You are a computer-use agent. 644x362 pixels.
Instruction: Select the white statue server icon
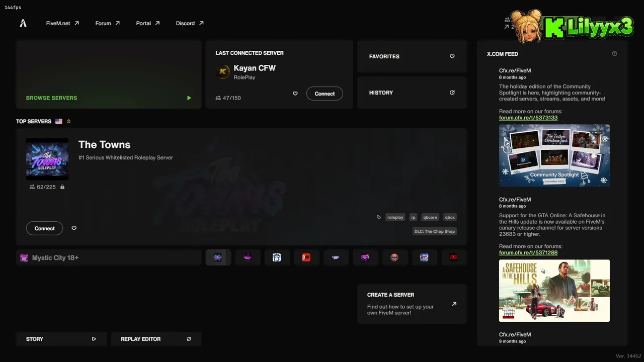(x=277, y=257)
